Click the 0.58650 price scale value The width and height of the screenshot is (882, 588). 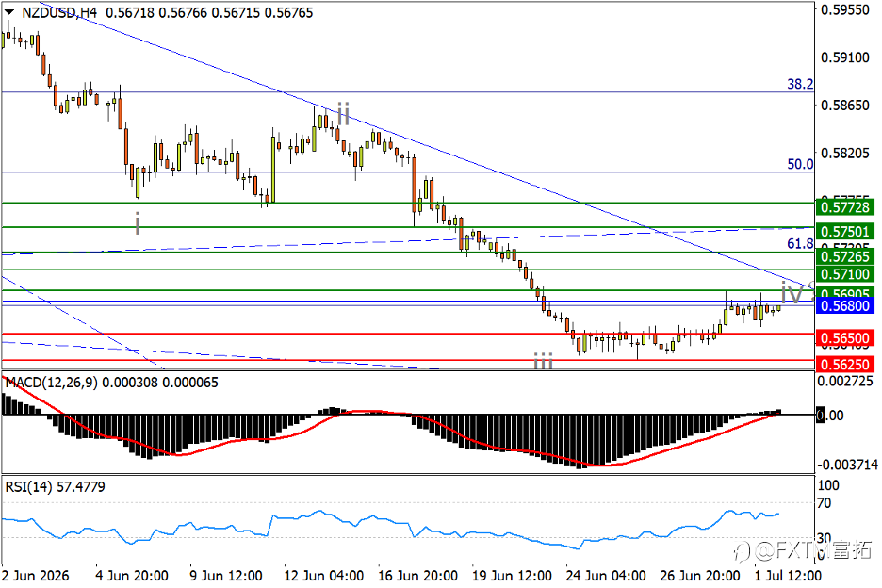[845, 106]
